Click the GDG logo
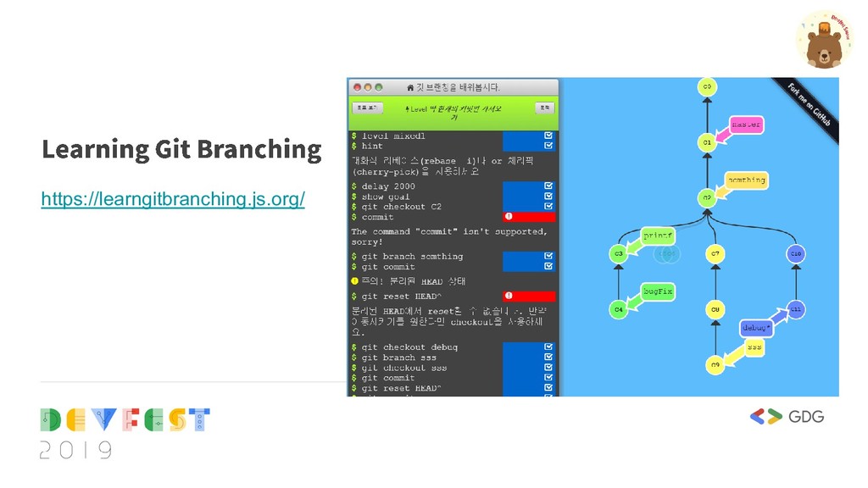The height and width of the screenshot is (488, 868). (787, 417)
